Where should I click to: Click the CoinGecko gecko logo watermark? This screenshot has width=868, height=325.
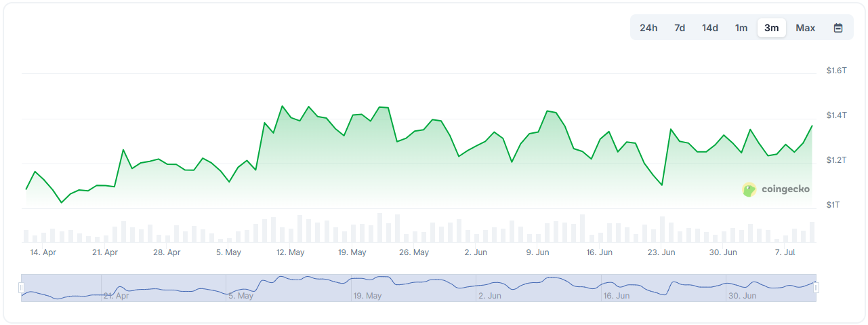[749, 190]
